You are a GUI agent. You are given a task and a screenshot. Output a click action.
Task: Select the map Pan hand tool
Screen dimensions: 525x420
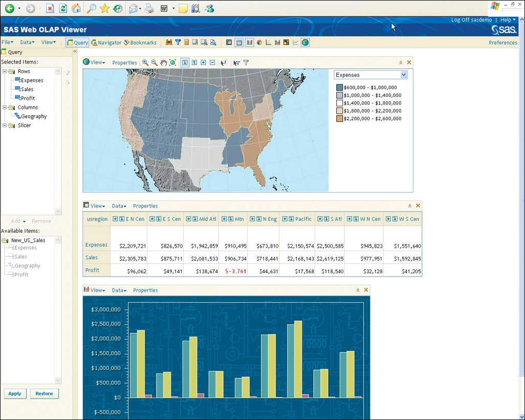(x=163, y=62)
